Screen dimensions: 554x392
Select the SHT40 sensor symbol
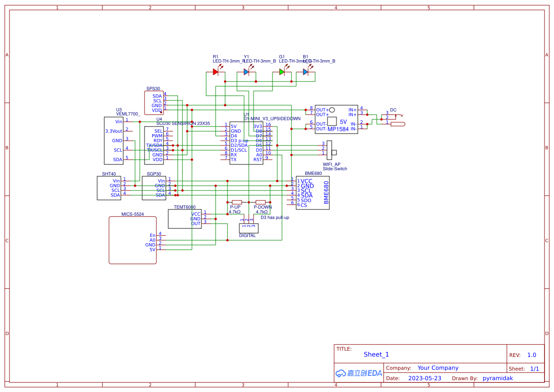pos(108,188)
